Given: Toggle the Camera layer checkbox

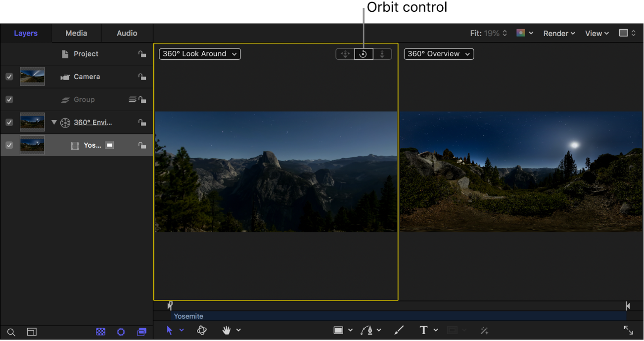Looking at the screenshot, I should point(9,77).
